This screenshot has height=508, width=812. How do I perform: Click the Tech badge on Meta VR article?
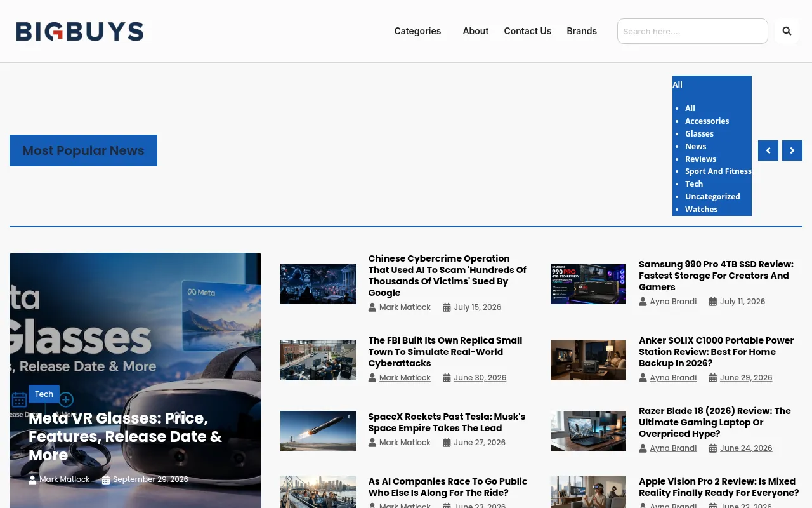click(44, 394)
